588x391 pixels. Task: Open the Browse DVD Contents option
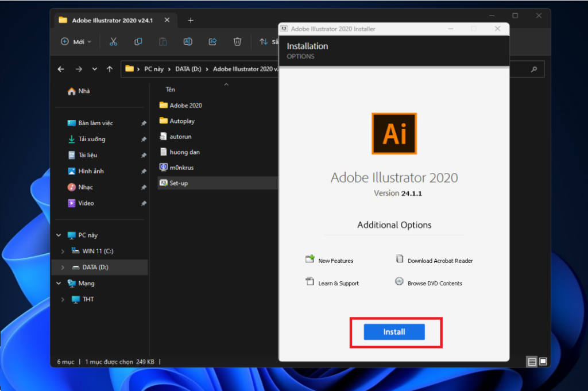click(428, 282)
